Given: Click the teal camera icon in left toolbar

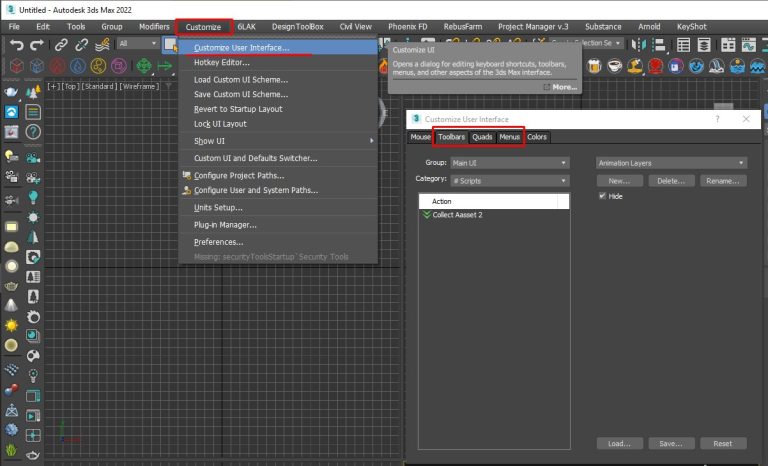Looking at the screenshot, I should 33,158.
